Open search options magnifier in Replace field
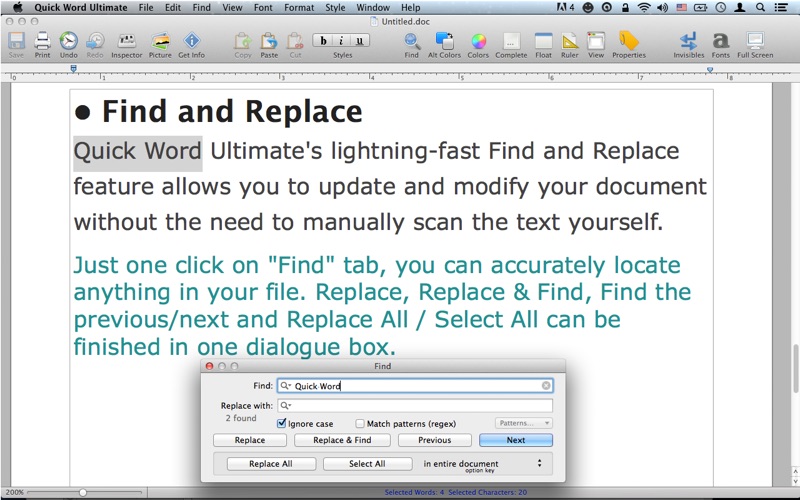 point(285,406)
